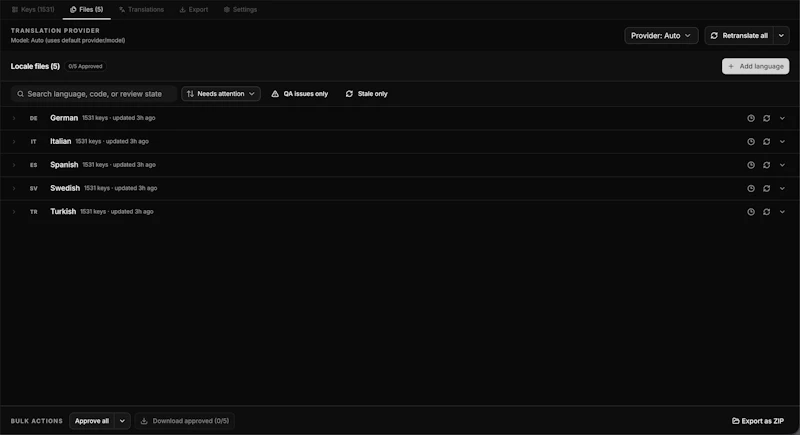This screenshot has height=435, width=800.
Task: Open Turkish row options chevron
Action: point(782,212)
